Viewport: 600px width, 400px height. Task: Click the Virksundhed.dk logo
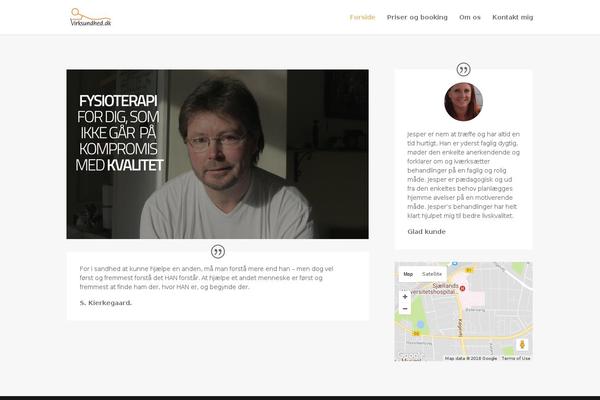pyautogui.click(x=91, y=17)
